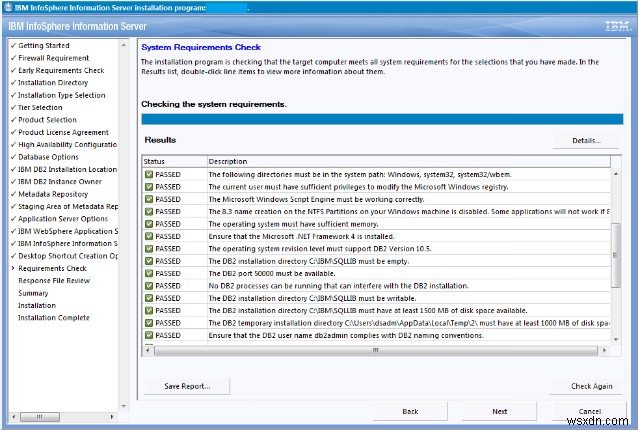Screen dimensions: 640x431
Task: Click PASSED icon for sufficient memory row
Action: click(x=148, y=224)
